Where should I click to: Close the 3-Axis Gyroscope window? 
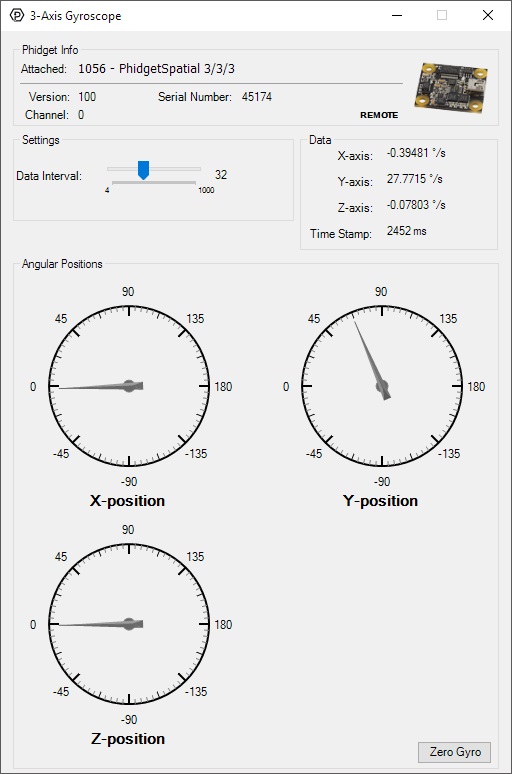point(488,15)
